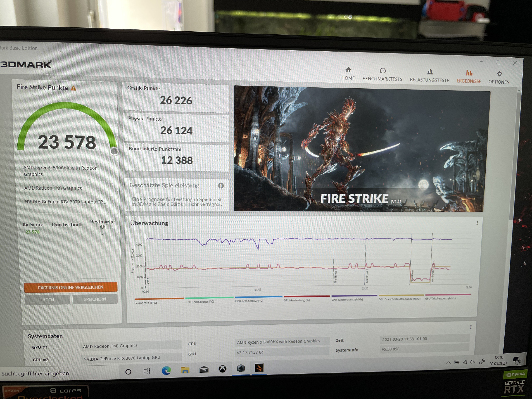This screenshot has height=399, width=532.
Task: Click Ihr Score value 23 578
Action: [x=32, y=232]
